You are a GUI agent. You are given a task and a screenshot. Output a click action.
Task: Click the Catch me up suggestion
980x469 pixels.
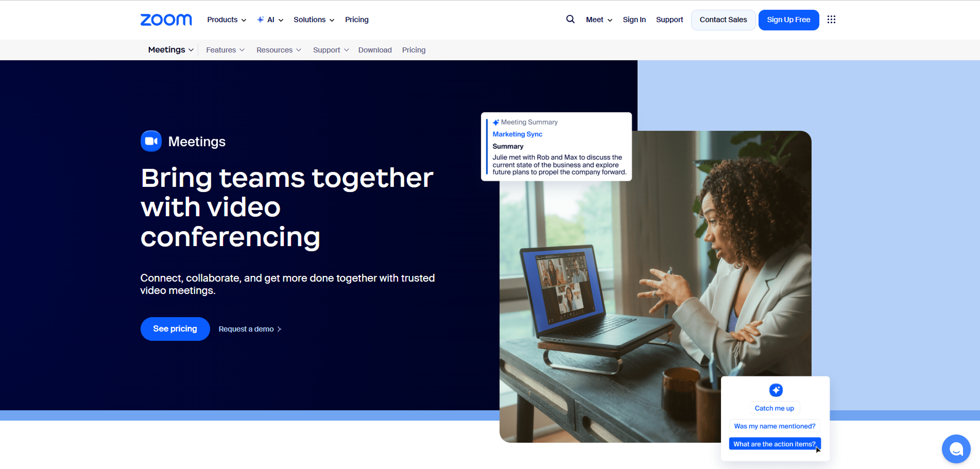(x=774, y=408)
